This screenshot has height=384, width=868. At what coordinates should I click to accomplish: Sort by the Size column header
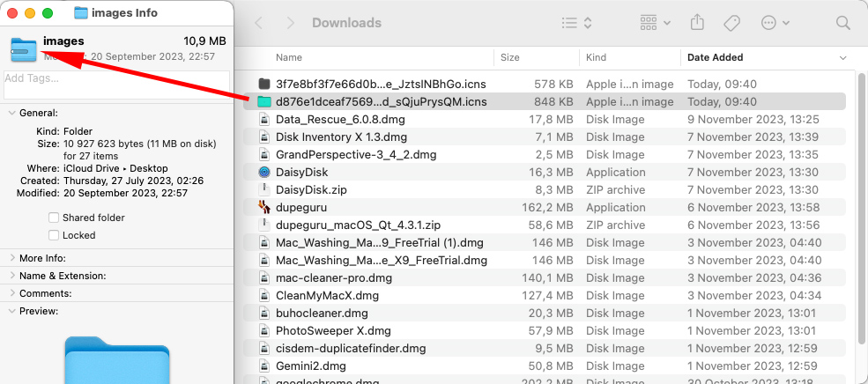point(510,57)
